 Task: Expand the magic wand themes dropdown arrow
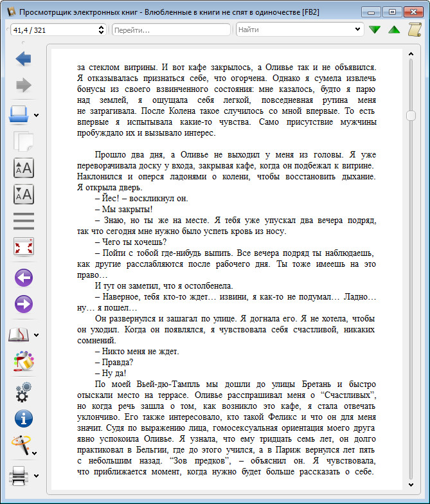[36, 453]
